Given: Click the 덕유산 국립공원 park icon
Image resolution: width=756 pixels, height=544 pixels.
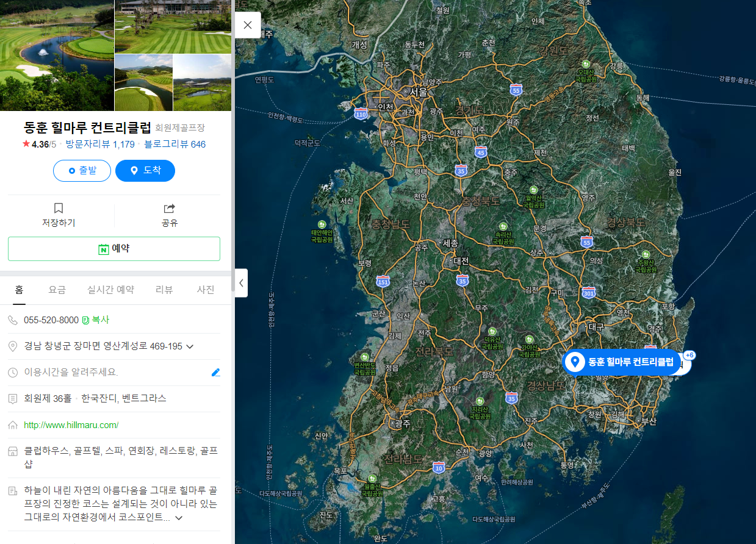Looking at the screenshot, I should pos(492,331).
